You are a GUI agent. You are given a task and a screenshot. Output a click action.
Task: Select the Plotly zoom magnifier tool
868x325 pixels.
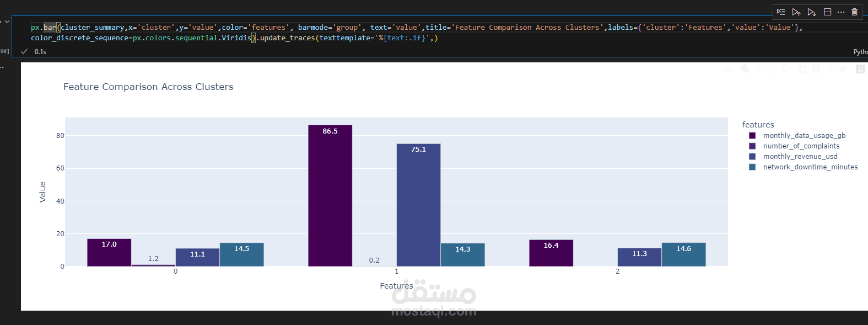click(745, 69)
